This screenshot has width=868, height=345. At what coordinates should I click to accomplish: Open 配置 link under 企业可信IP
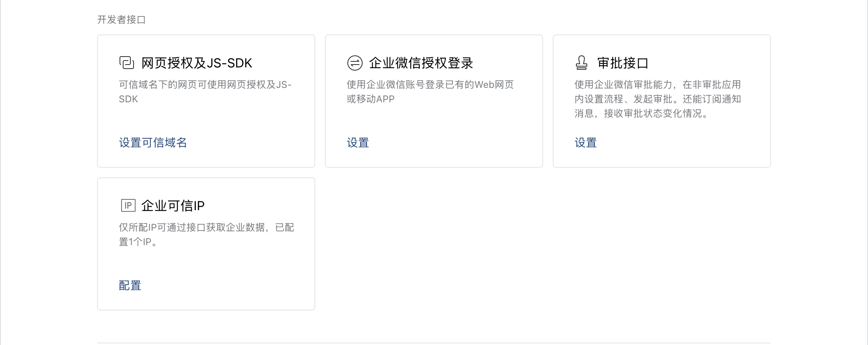tap(130, 286)
